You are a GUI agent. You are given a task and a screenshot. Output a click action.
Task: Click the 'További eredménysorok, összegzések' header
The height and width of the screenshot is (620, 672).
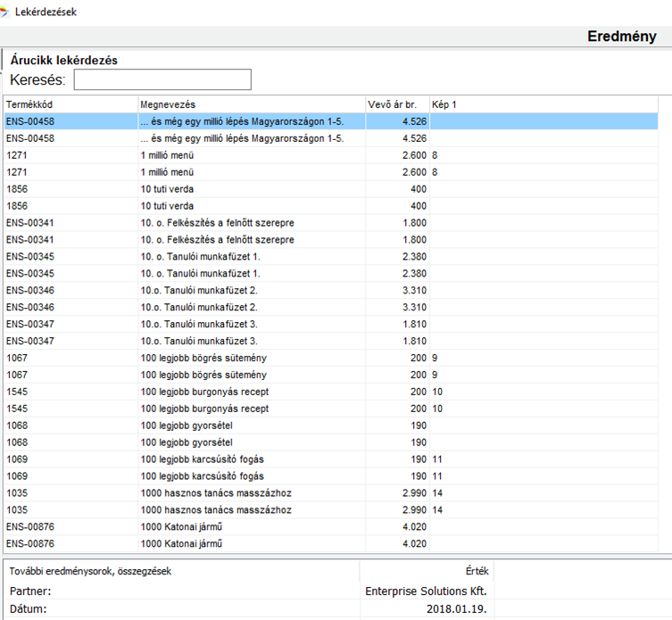coord(90,571)
